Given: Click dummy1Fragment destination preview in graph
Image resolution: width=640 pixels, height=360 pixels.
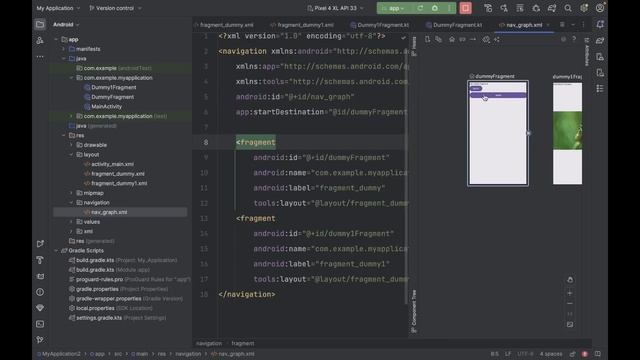Looking at the screenshot, I should pyautogui.click(x=567, y=133).
